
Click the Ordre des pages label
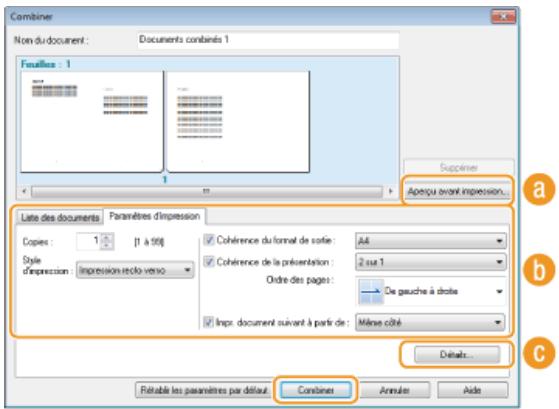(x=300, y=280)
